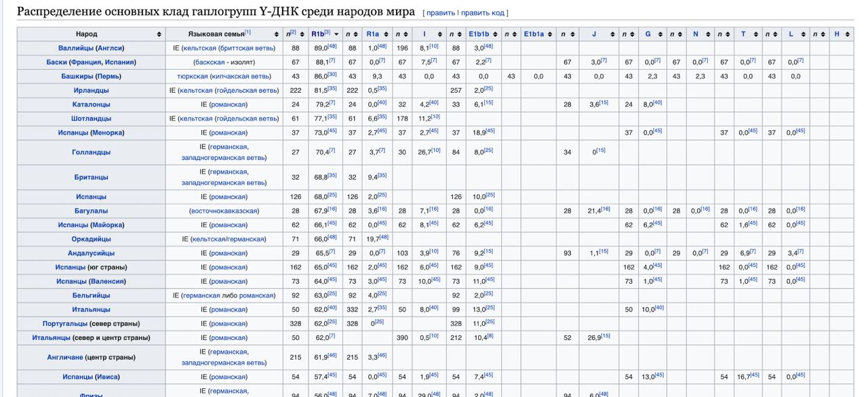Image resolution: width=868 pixels, height=397 pixels.
Task: Click the sort arrows beside the T header
Action: pos(755,34)
